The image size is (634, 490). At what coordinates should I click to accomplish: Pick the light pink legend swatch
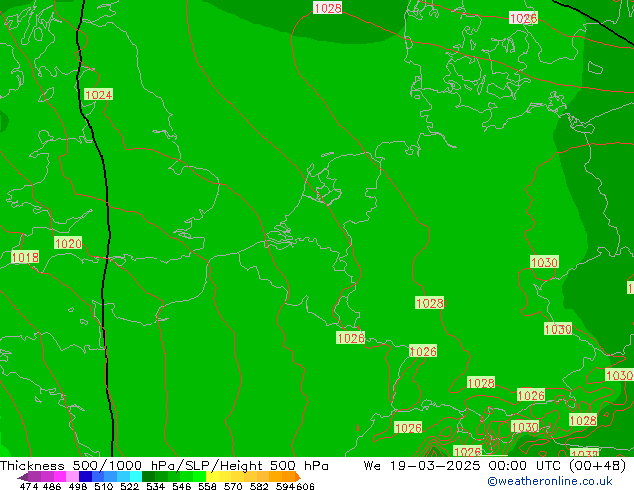(72, 476)
